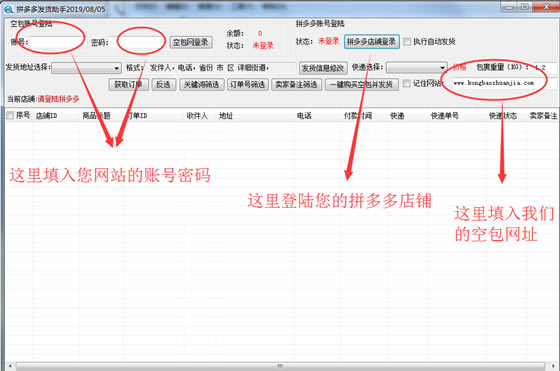Check the select-all box beside 序号
The width and height of the screenshot is (560, 371).
coord(10,115)
